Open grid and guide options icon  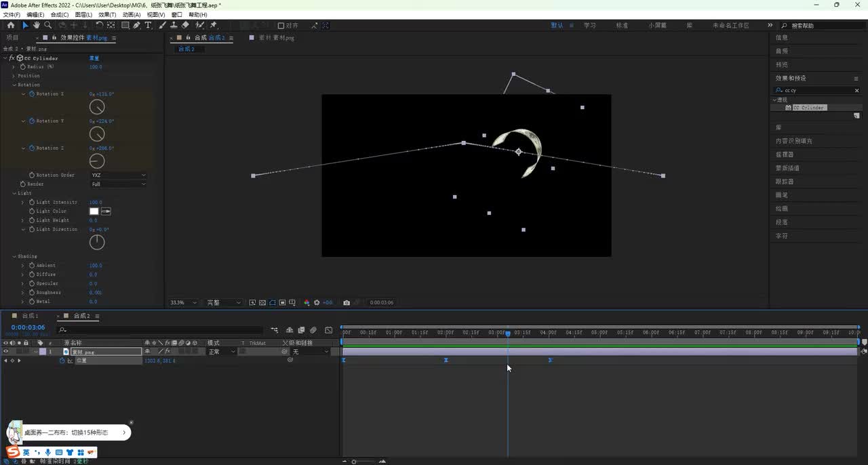pos(292,302)
